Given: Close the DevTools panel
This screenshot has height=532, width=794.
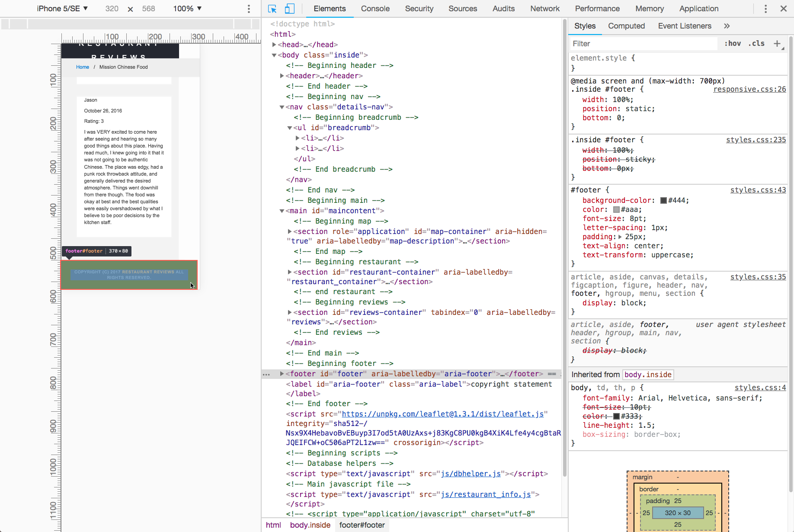Looking at the screenshot, I should (x=783, y=9).
